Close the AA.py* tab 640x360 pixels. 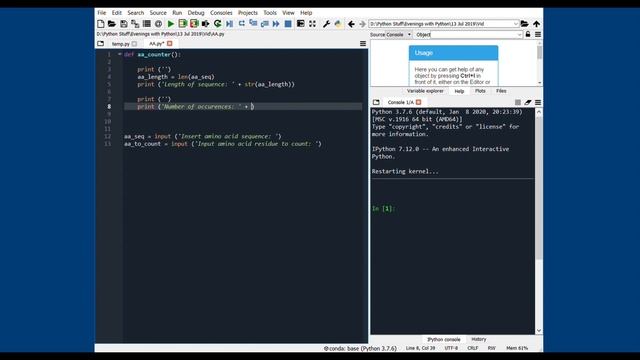169,44
